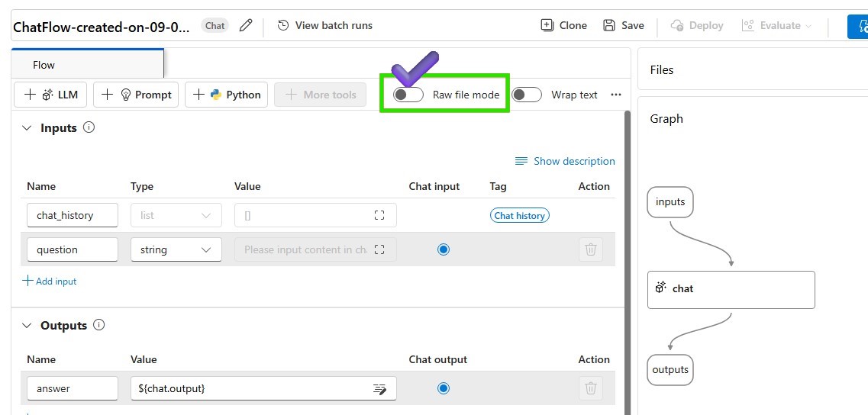Select question as Chat input radio
This screenshot has width=868, height=415.
coord(444,249)
